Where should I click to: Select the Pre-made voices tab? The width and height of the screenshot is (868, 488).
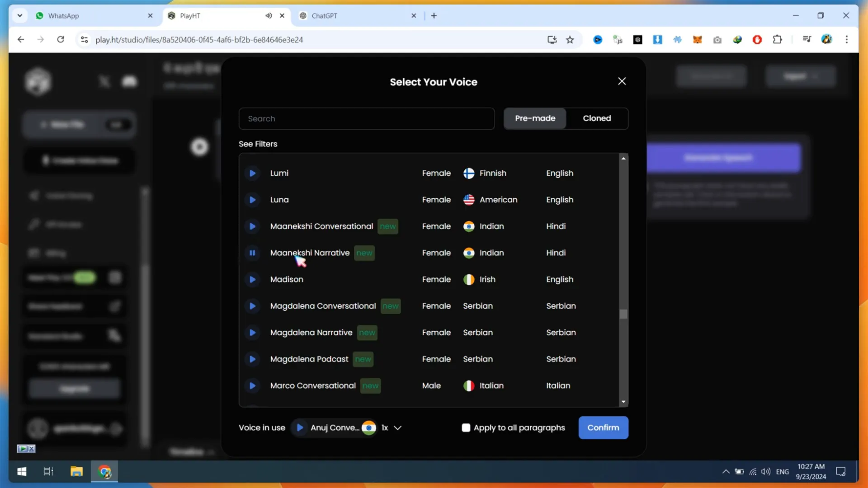pos(535,118)
